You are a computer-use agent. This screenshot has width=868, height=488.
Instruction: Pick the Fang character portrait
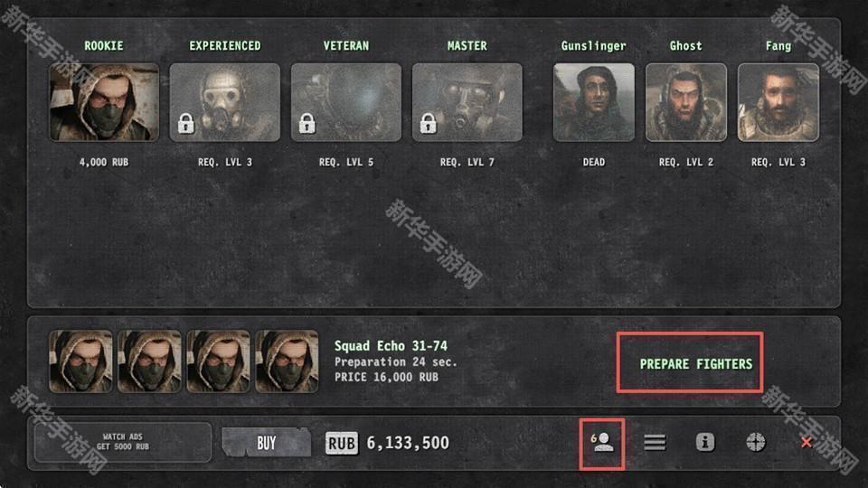coord(778,102)
